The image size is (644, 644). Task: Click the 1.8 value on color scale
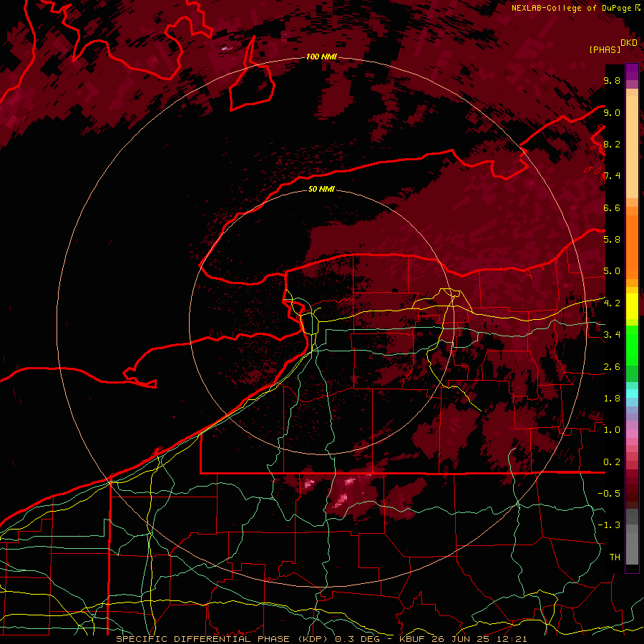612,399
